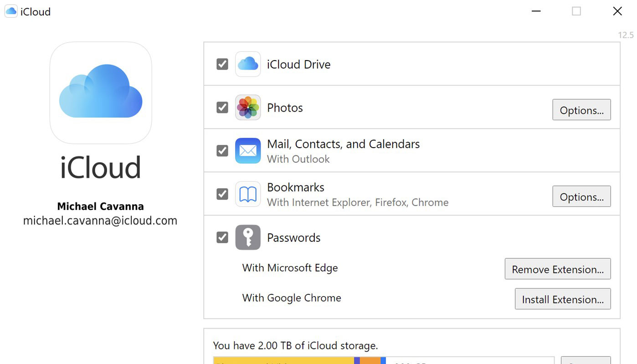Click the Passwords label
637x364 pixels.
pyautogui.click(x=293, y=237)
